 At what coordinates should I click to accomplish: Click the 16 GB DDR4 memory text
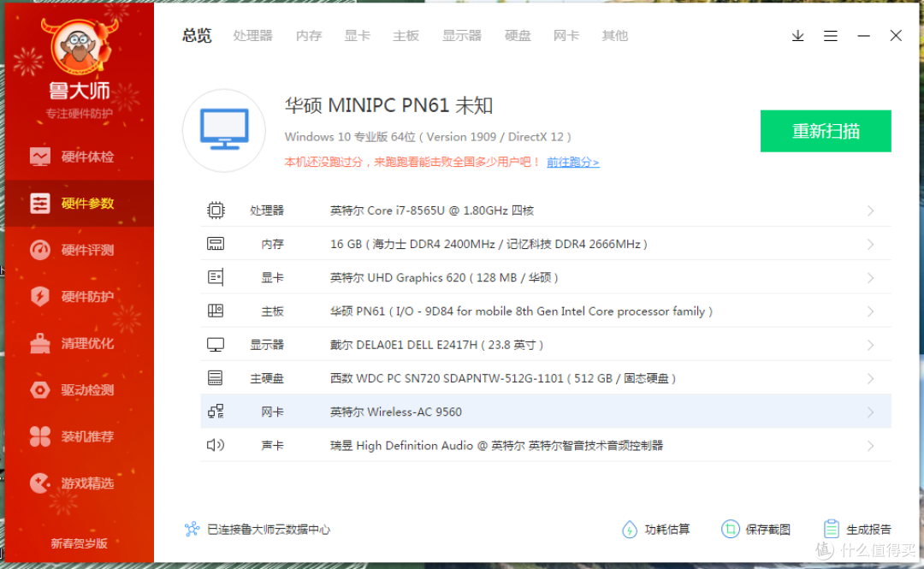tap(489, 244)
